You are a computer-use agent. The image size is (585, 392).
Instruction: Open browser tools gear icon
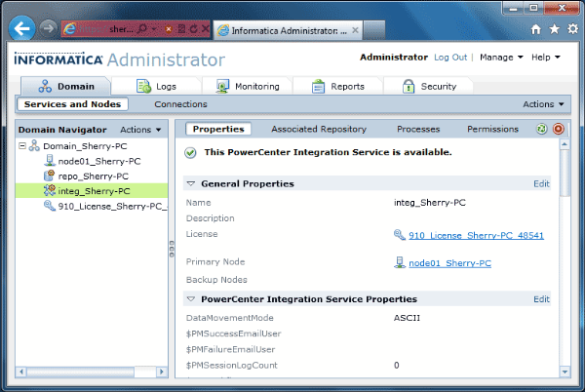click(572, 28)
